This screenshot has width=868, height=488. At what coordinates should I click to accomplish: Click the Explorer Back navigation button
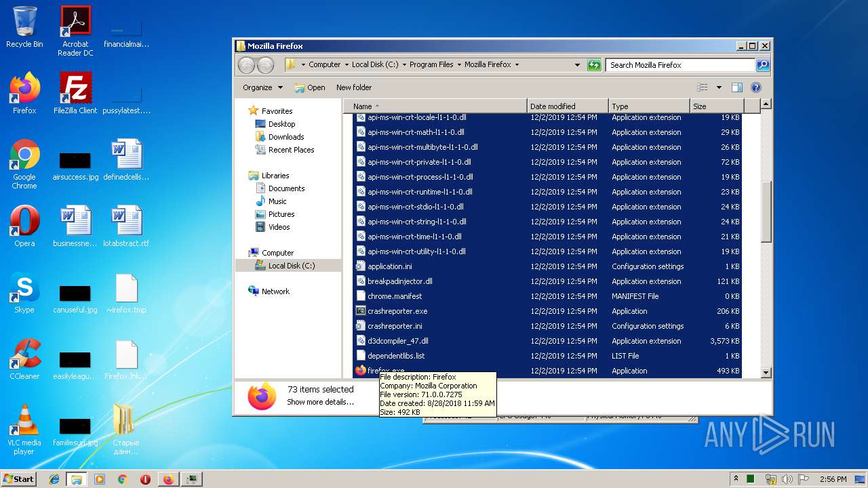click(246, 65)
